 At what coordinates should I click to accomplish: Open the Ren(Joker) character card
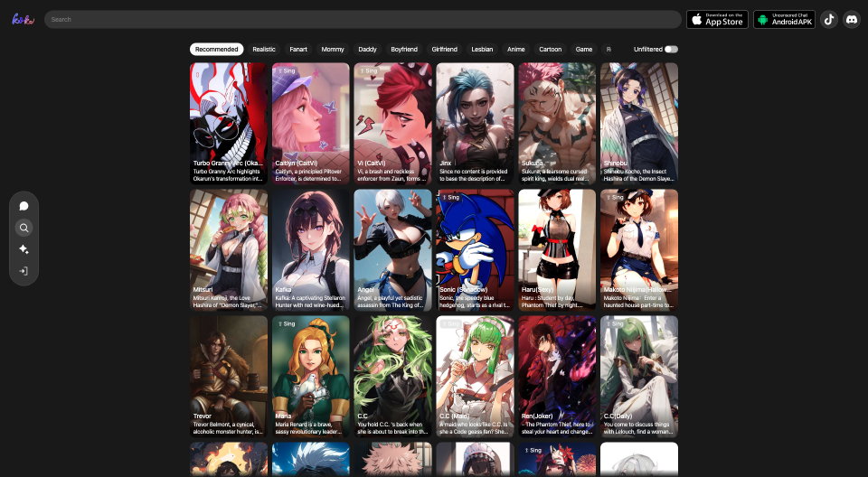click(557, 377)
